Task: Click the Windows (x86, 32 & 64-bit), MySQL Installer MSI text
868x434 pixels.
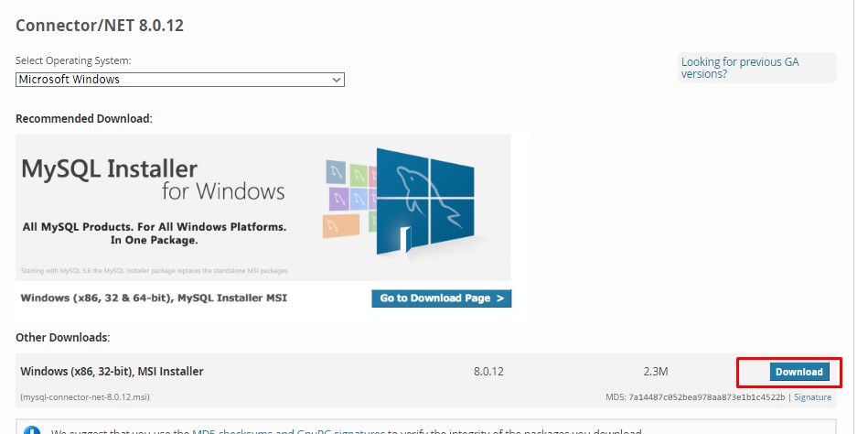Action: click(154, 298)
